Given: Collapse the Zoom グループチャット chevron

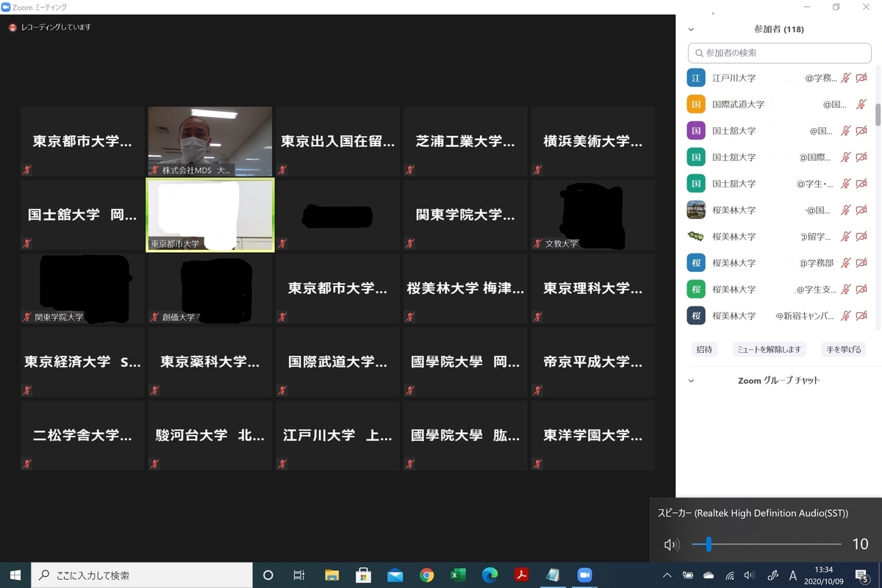Looking at the screenshot, I should click(x=691, y=381).
